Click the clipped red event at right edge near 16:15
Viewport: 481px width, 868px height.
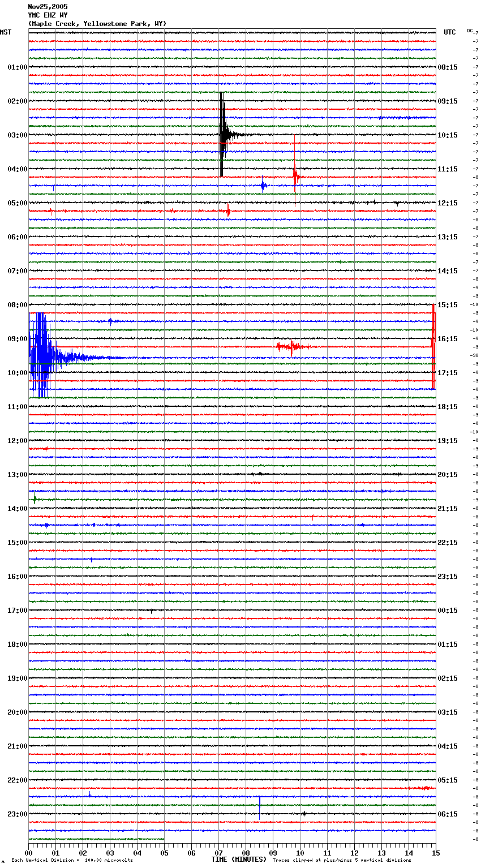pos(433,346)
